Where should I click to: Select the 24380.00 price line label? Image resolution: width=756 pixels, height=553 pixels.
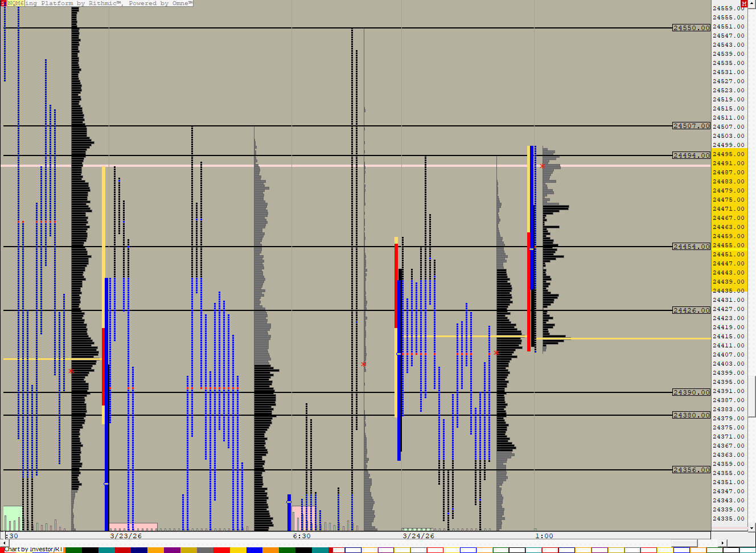[691, 415]
